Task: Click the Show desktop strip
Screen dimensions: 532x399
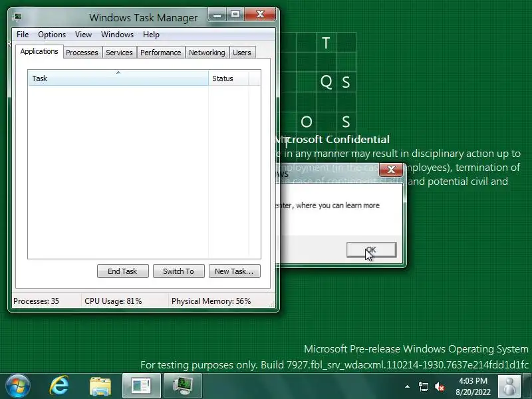Action: point(527,386)
